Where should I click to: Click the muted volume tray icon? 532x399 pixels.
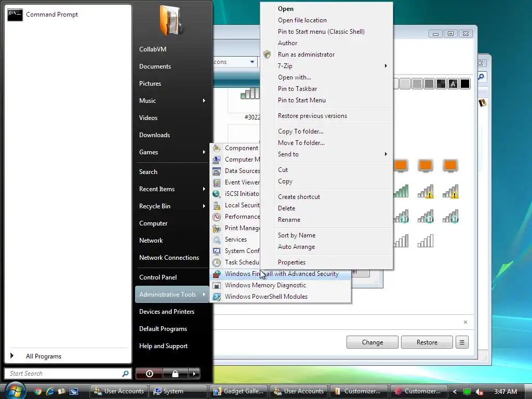[x=480, y=392]
